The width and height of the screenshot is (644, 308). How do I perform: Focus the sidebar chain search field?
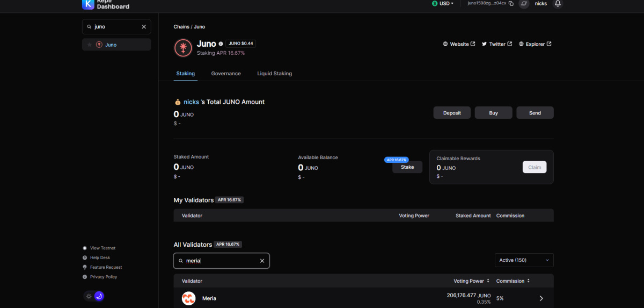coord(116,26)
